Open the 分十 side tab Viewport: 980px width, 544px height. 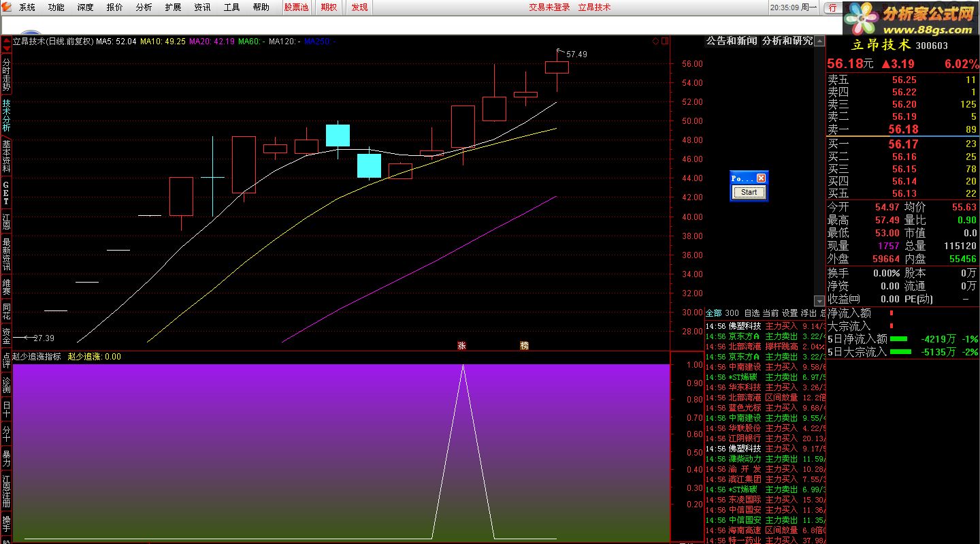(x=6, y=434)
